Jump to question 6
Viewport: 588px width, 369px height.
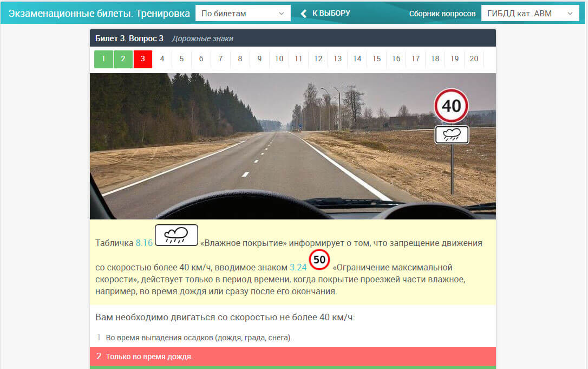click(x=201, y=59)
